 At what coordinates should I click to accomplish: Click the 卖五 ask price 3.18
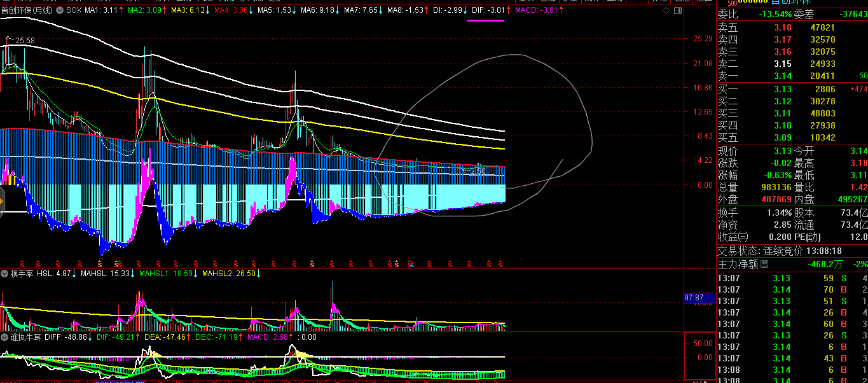782,27
